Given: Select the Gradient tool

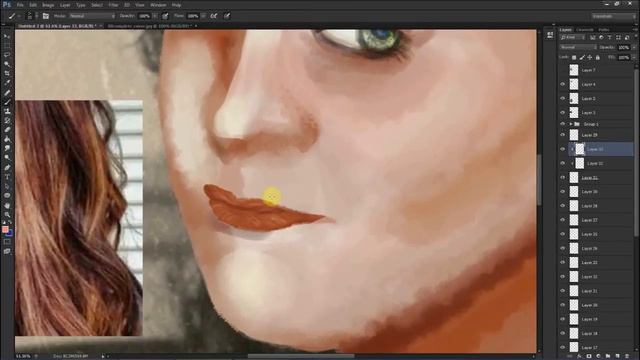Looking at the screenshot, I should point(7,139).
